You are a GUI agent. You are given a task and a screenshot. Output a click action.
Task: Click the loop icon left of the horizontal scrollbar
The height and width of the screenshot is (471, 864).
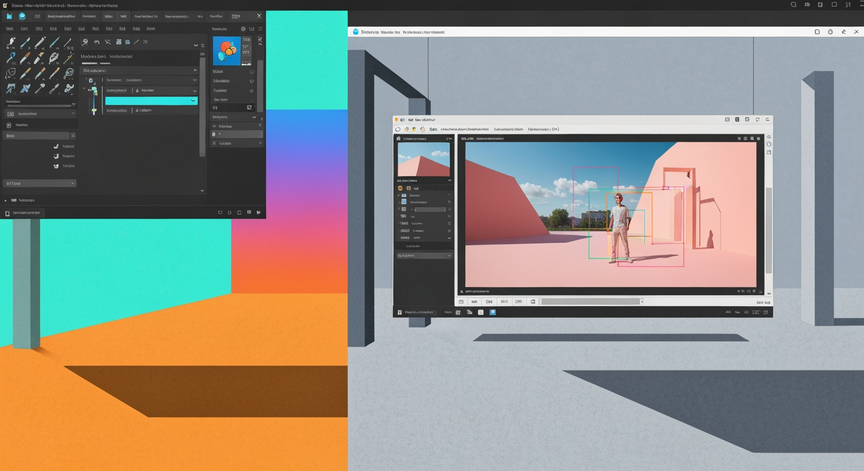pyautogui.click(x=533, y=302)
